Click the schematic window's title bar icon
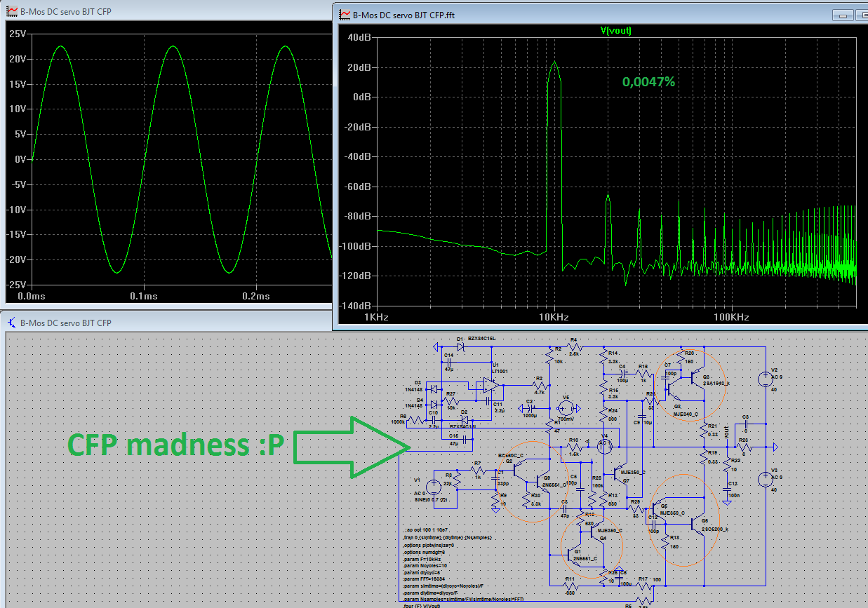The height and width of the screenshot is (608, 868). click(12, 323)
